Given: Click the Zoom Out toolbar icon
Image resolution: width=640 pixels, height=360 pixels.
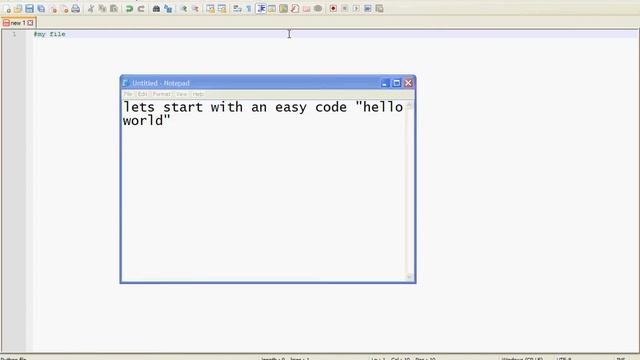Looking at the screenshot, I should tap(196, 9).
